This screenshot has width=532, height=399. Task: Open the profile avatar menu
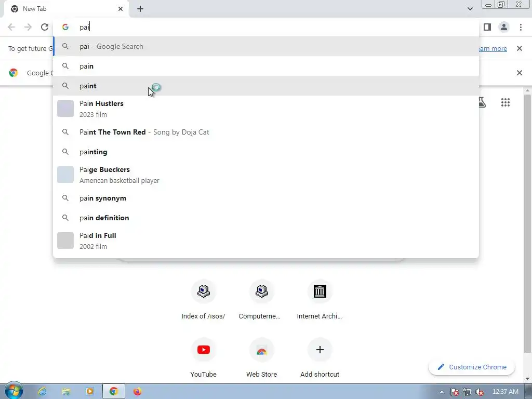pyautogui.click(x=504, y=27)
